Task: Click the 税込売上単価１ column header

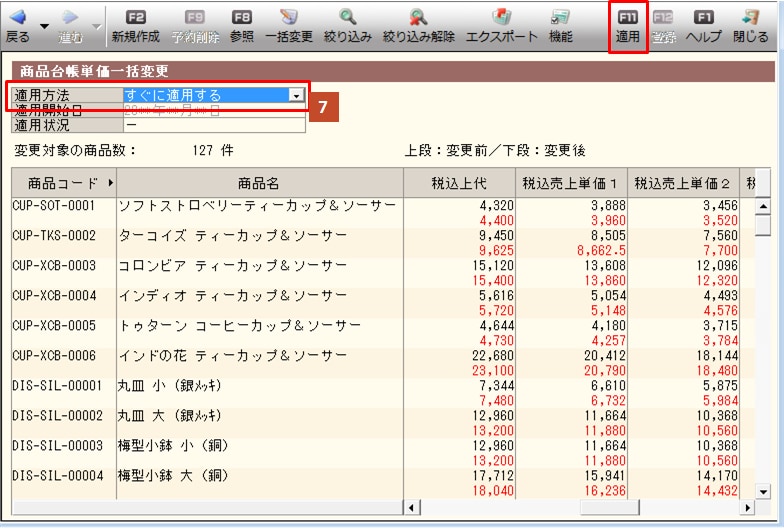Action: click(571, 183)
